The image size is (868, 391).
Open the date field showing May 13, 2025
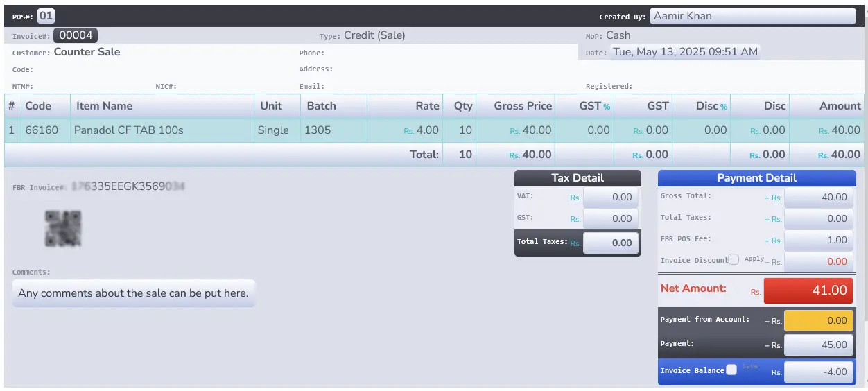[685, 52]
